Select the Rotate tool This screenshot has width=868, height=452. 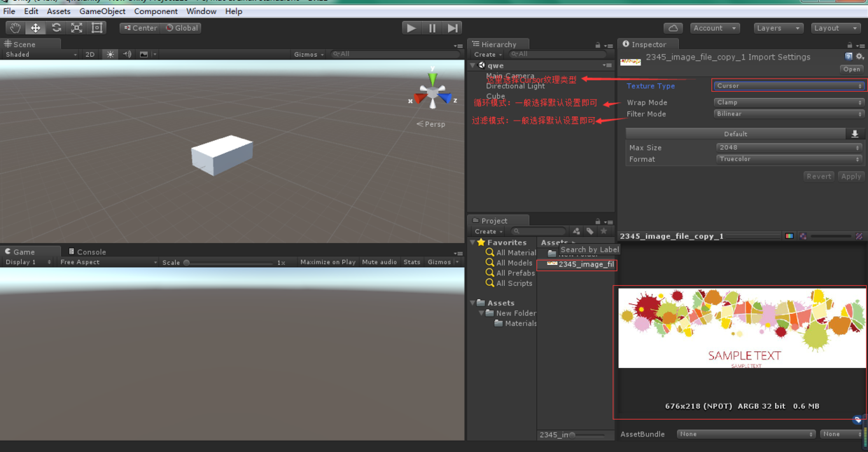point(56,28)
